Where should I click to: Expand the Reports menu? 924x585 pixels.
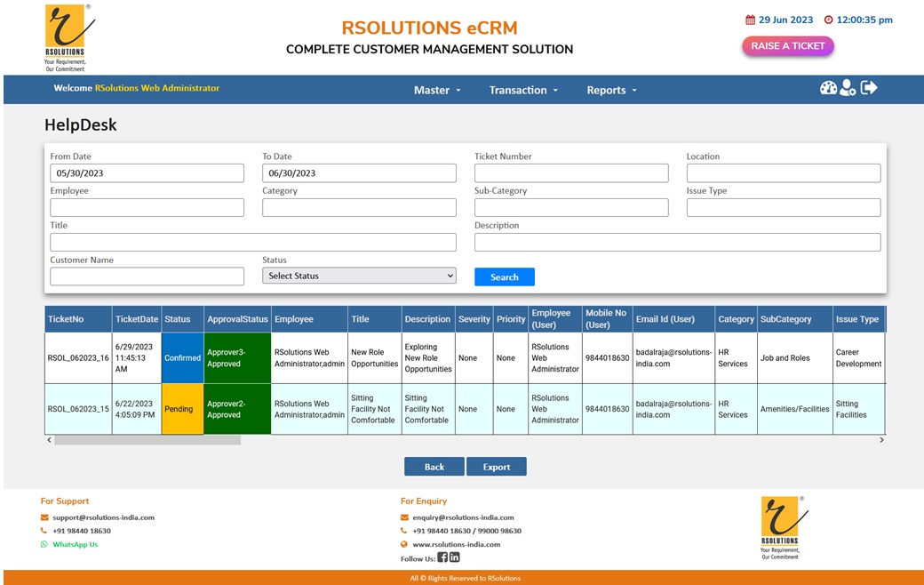click(x=611, y=90)
